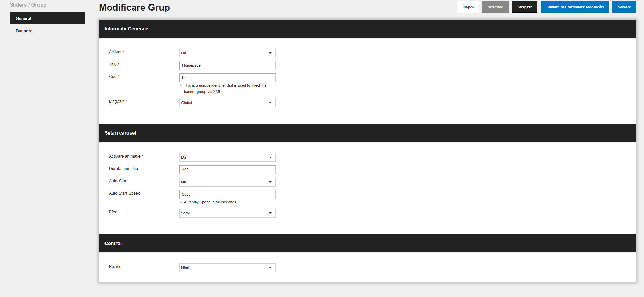This screenshot has width=644, height=297.
Task: Focus the Durată animație field with 400
Action: [227, 170]
